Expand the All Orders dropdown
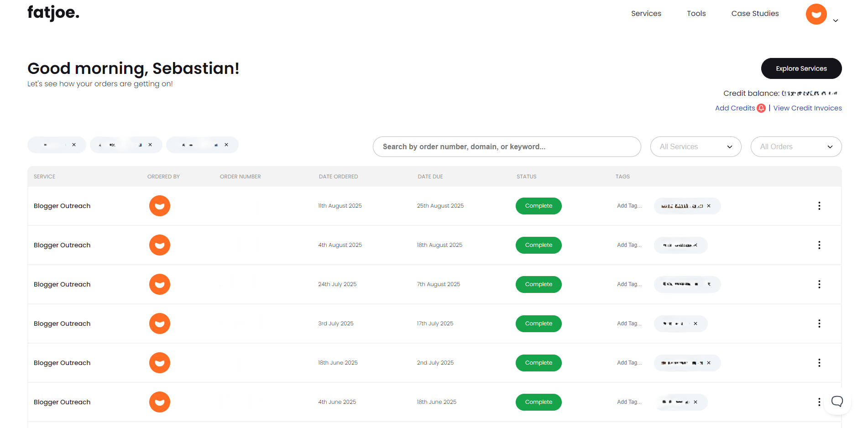Image resolution: width=868 pixels, height=428 pixels. click(x=796, y=146)
